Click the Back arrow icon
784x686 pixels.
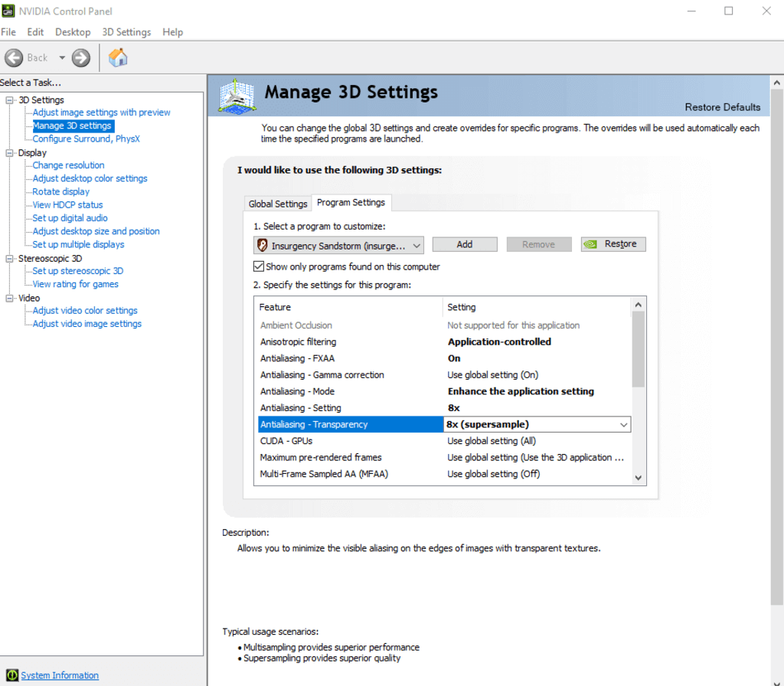(x=14, y=58)
